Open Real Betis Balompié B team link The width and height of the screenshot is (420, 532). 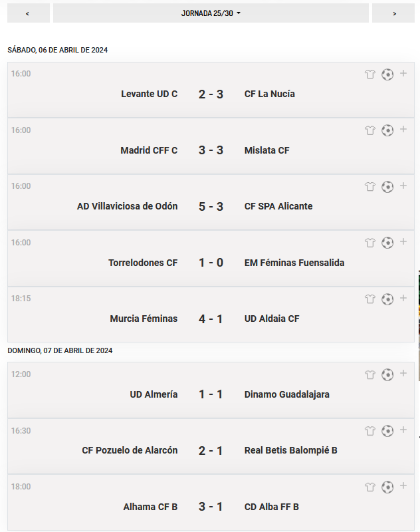[291, 451]
